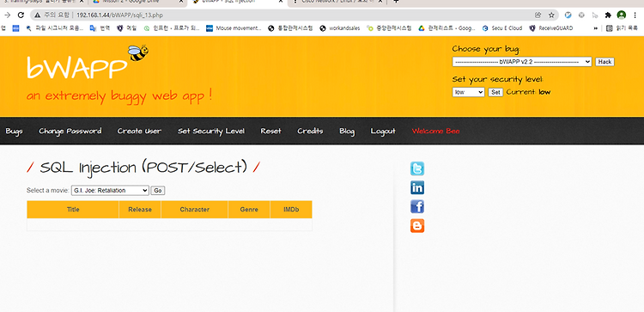
Task: Bookmark this page with the star icon
Action: (551, 15)
